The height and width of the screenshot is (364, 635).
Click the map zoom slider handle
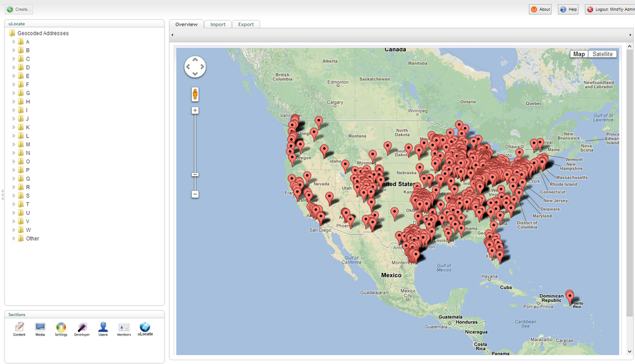coord(195,175)
